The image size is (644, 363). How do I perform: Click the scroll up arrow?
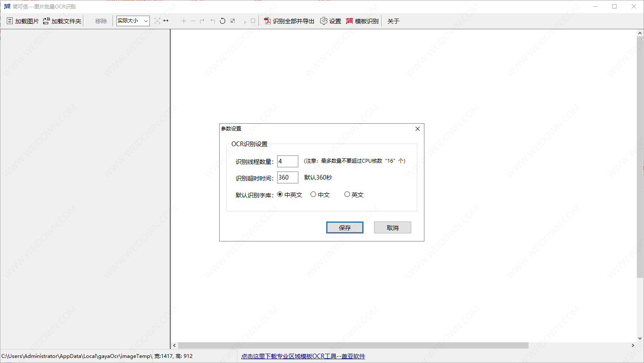(640, 33)
